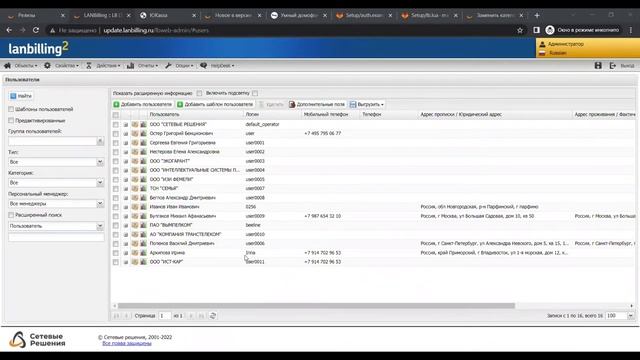Click the horizontal table scrollbar
This screenshot has width=640, height=360.
[316, 305]
